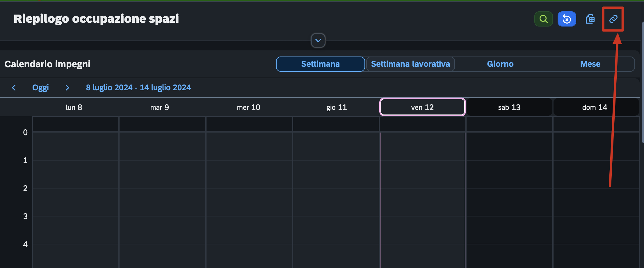This screenshot has width=644, height=268.
Task: Go to next week arrow
Action: [x=67, y=88]
